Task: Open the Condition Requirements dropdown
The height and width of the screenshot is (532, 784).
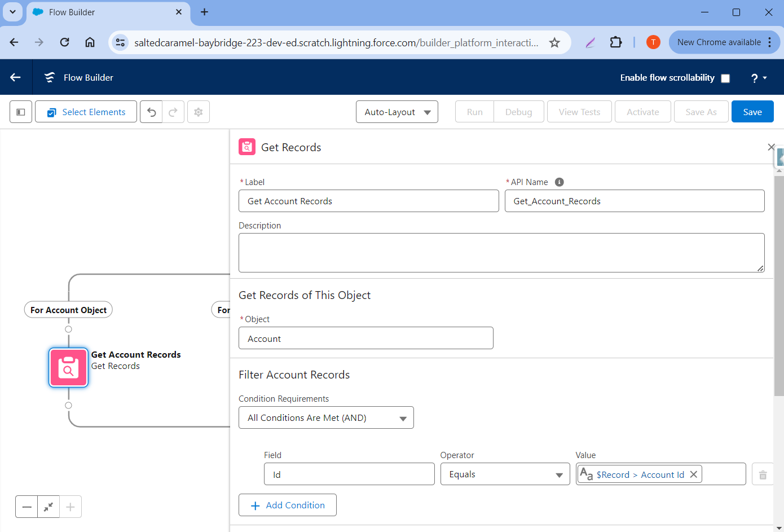Action: (326, 417)
